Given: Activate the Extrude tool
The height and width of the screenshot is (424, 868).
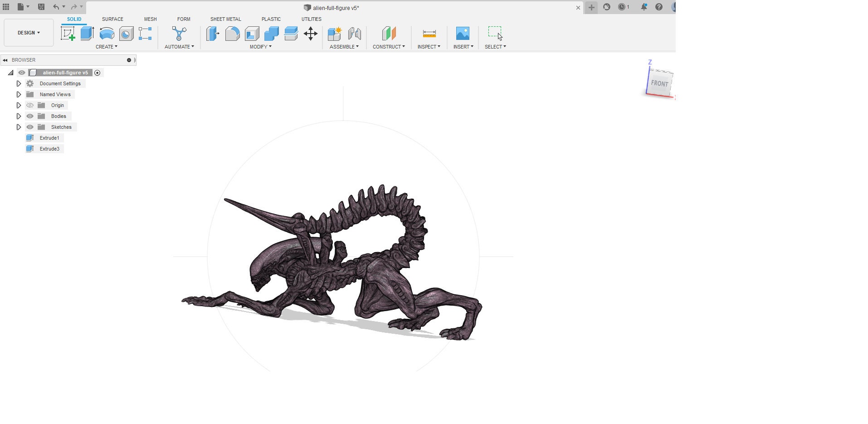Looking at the screenshot, I should tap(87, 34).
